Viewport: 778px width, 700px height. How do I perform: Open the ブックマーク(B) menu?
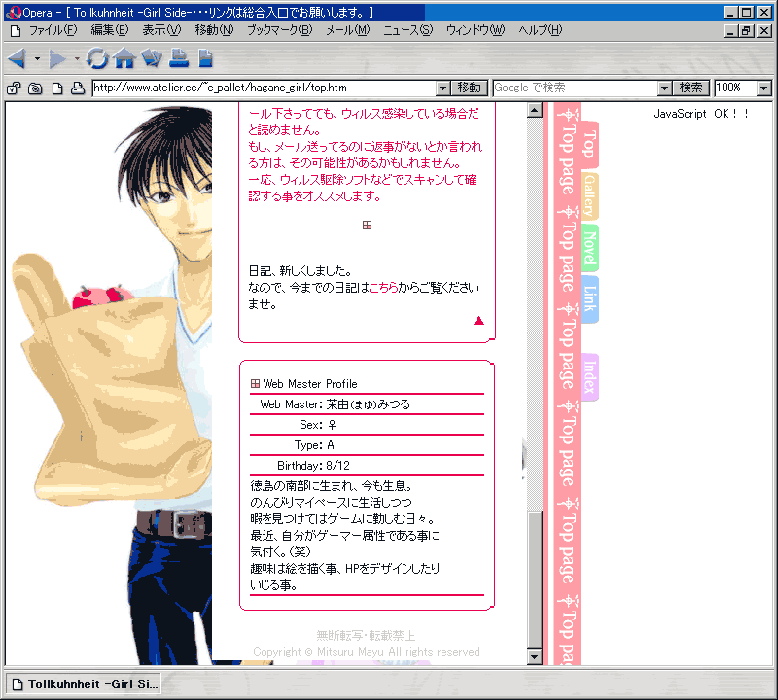coord(280,30)
